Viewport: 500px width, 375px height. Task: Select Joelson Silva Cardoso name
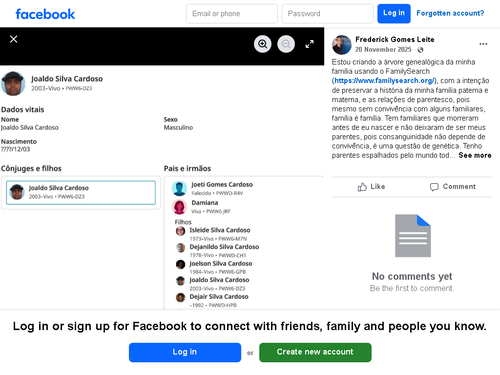point(221,263)
